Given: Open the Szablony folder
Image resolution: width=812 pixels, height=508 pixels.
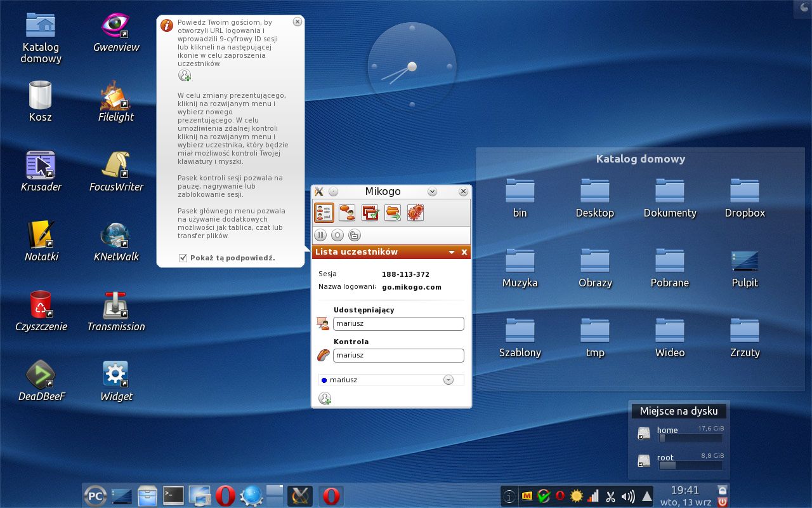Looking at the screenshot, I should (520, 338).
